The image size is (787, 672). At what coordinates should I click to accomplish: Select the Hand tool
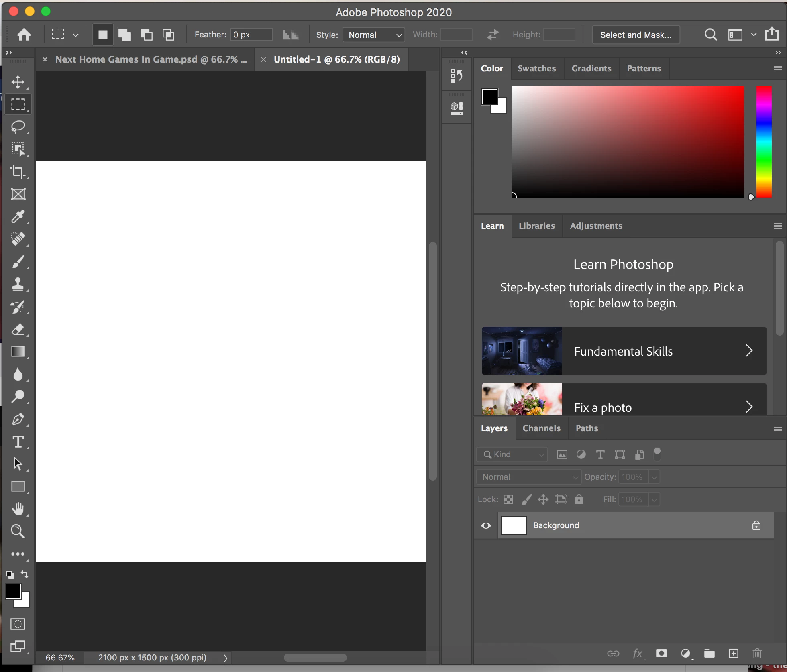(x=18, y=509)
